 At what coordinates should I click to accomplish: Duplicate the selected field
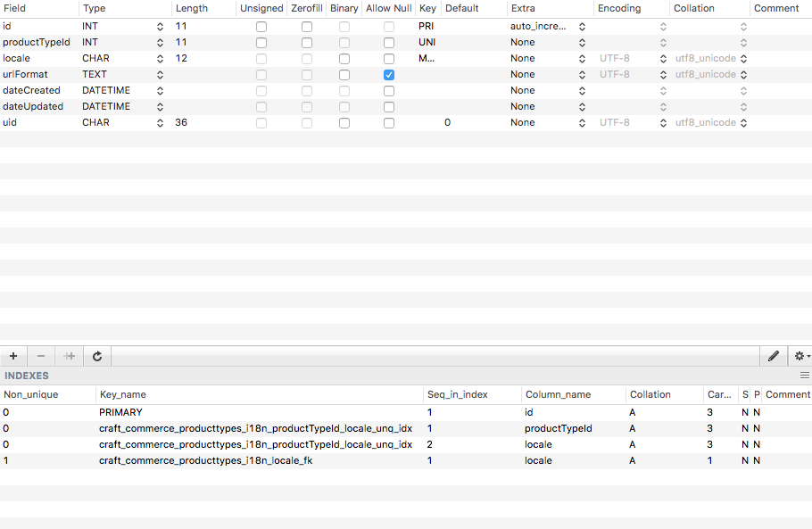click(69, 356)
